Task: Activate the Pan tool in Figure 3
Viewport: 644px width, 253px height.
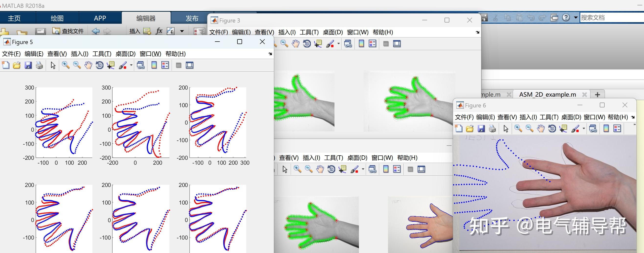Action: pos(295,43)
